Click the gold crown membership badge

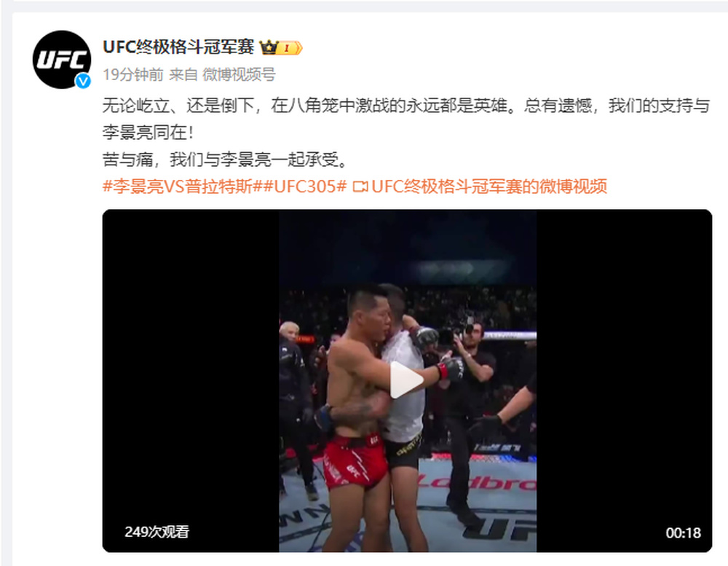pos(269,47)
